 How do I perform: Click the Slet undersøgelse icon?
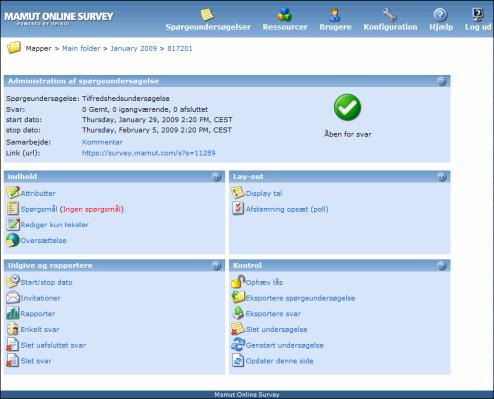pyautogui.click(x=238, y=329)
